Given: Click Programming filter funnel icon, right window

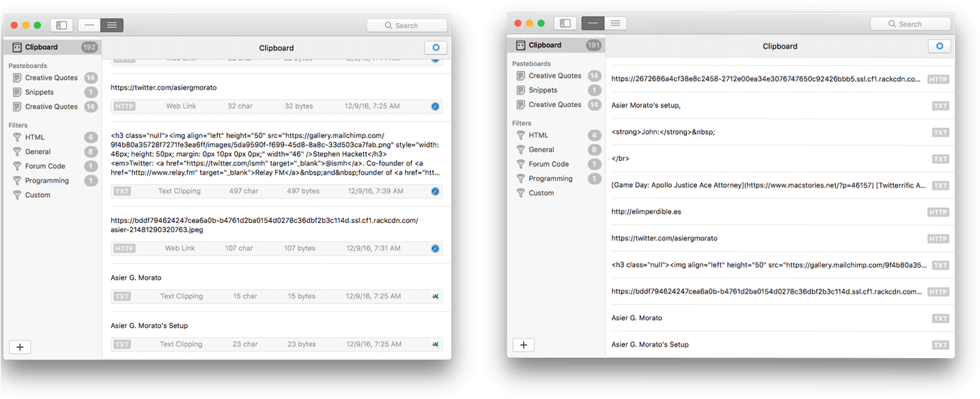Looking at the screenshot, I should coord(521,178).
